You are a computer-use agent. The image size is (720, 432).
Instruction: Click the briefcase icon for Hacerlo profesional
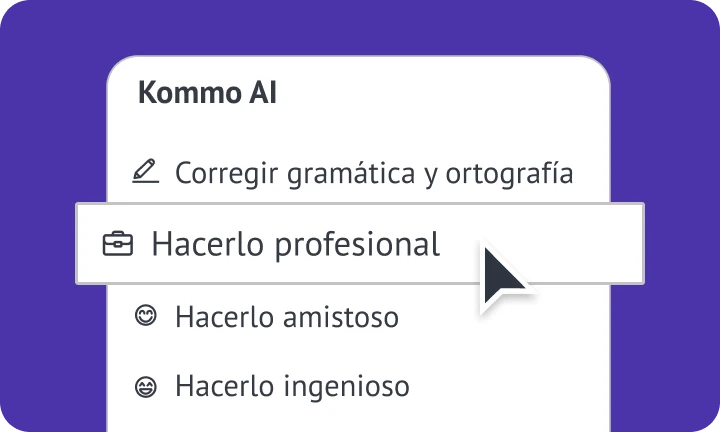(118, 244)
